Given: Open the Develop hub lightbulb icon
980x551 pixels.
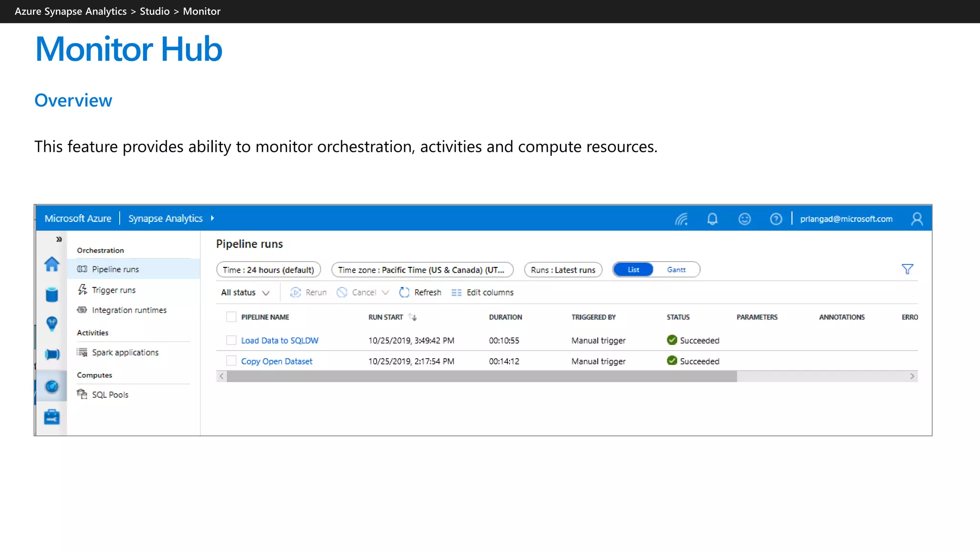Looking at the screenshot, I should point(52,324).
